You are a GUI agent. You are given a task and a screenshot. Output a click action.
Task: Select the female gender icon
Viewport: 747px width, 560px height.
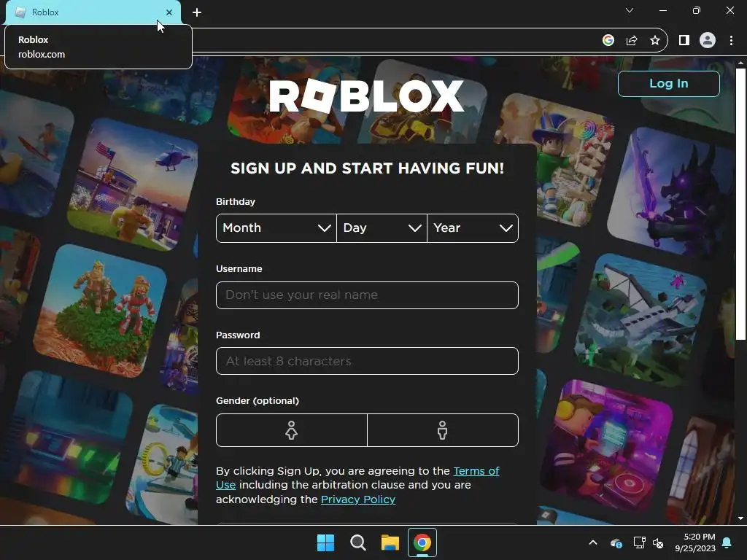pyautogui.click(x=292, y=430)
